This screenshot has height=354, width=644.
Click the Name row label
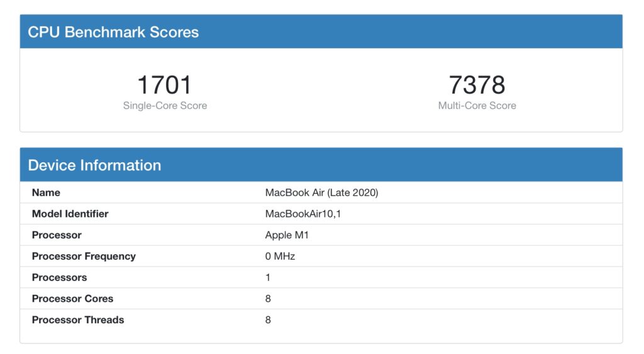coord(46,192)
